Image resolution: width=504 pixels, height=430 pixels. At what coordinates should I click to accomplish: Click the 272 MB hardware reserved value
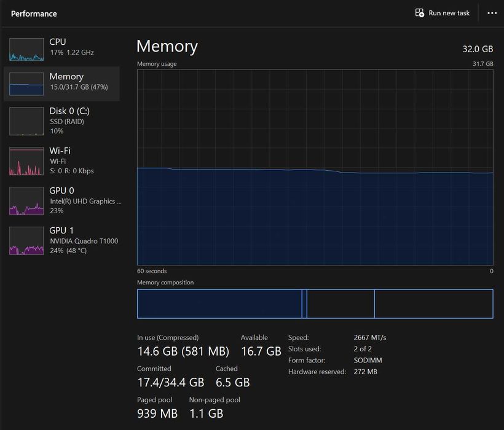coord(366,372)
